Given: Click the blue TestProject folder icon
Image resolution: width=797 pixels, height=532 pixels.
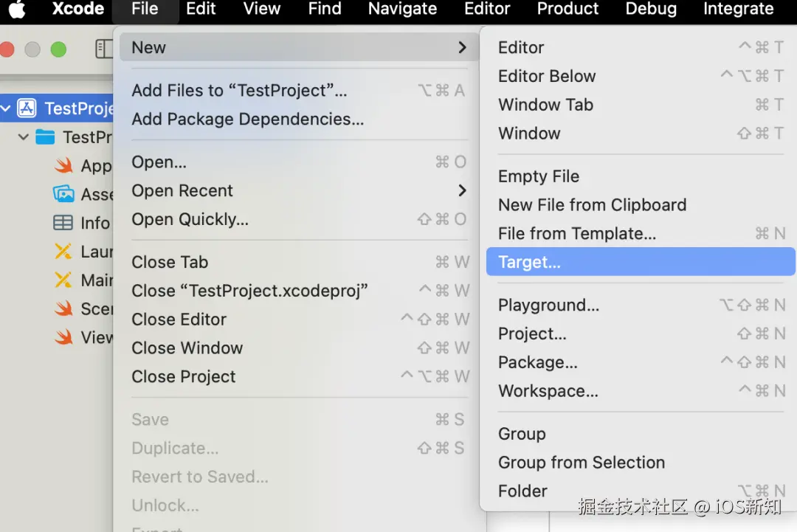Looking at the screenshot, I should point(46,137).
